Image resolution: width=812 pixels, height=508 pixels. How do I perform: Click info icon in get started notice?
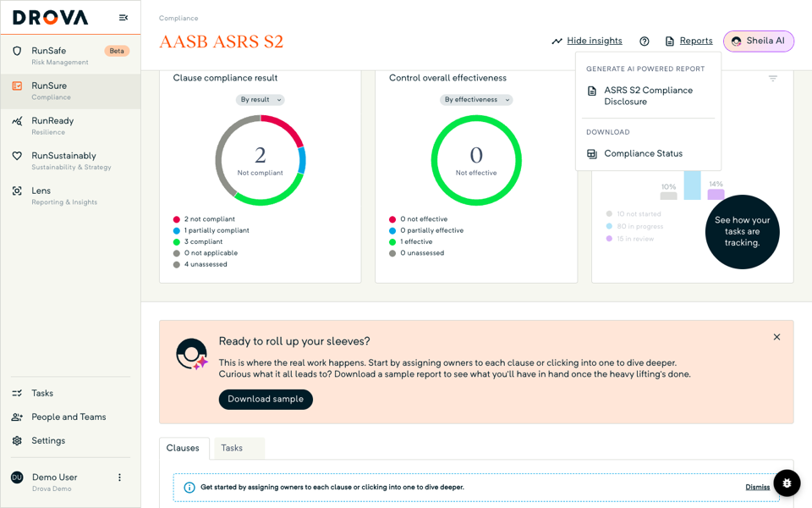point(189,488)
